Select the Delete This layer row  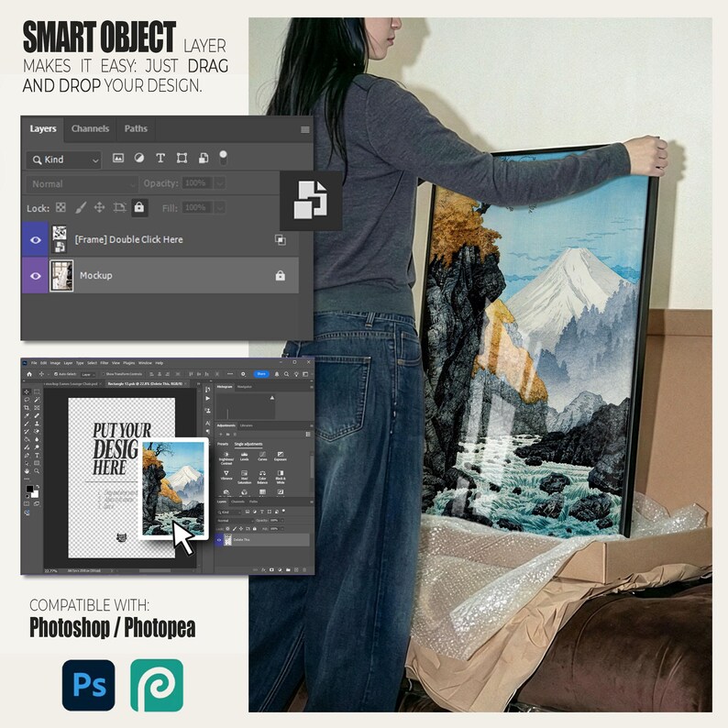coord(262,539)
